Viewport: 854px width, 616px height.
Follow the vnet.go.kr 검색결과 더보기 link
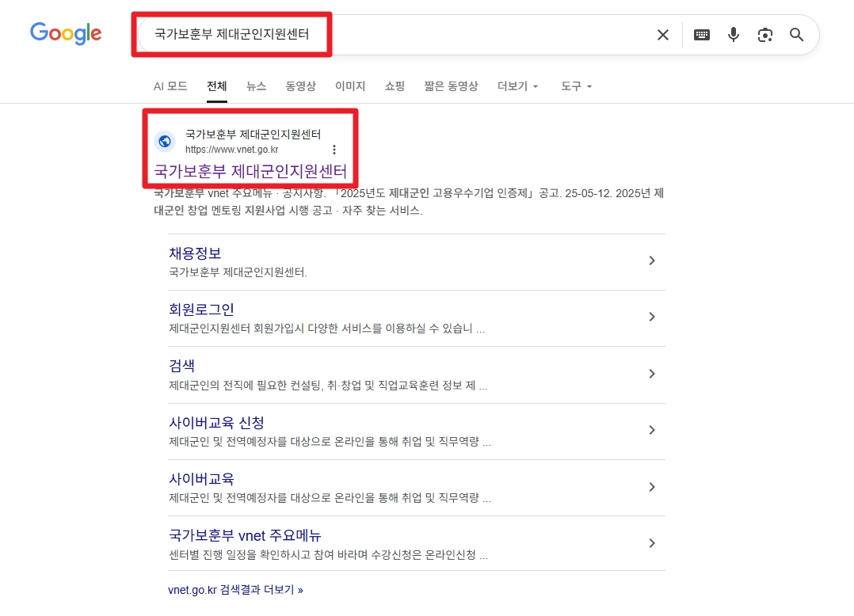click(x=235, y=589)
